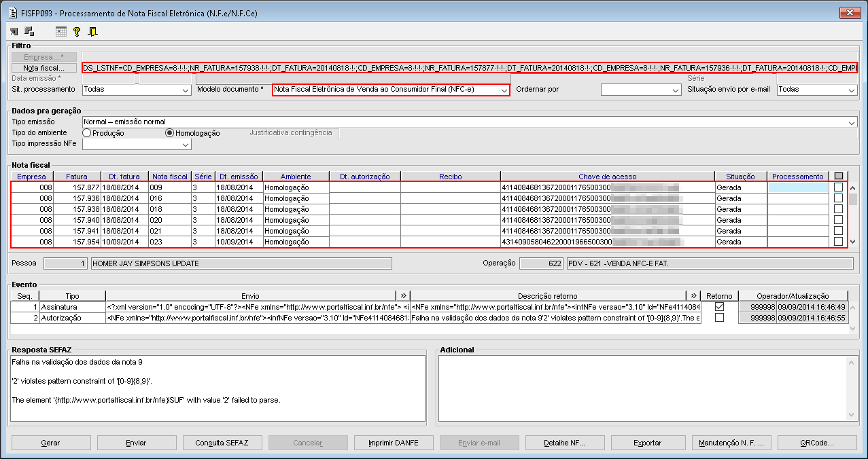Click the Consulta SEFAZ button
Image resolution: width=868 pixels, height=459 pixels.
tap(222, 443)
